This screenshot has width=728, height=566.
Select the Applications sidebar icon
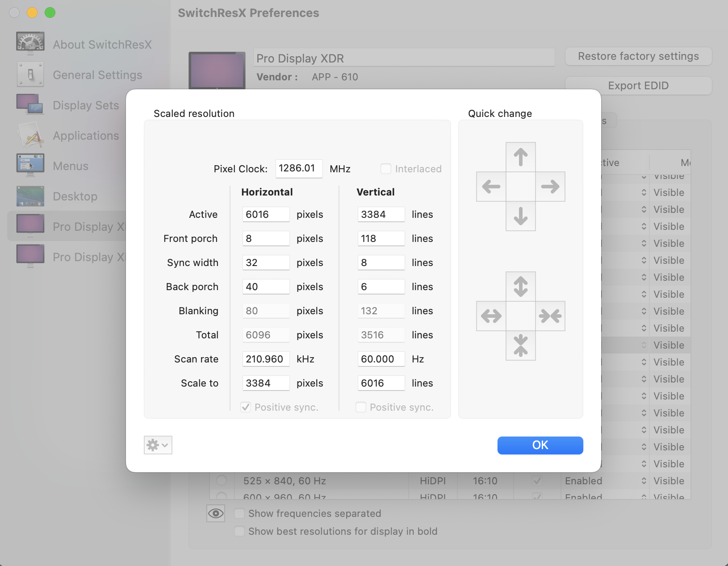click(30, 135)
